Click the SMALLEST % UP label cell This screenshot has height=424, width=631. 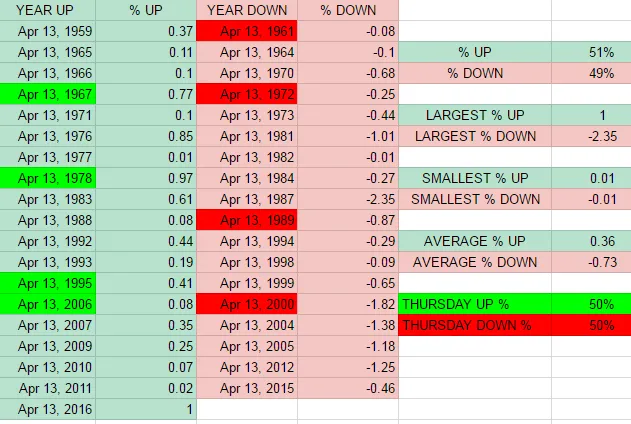point(475,178)
